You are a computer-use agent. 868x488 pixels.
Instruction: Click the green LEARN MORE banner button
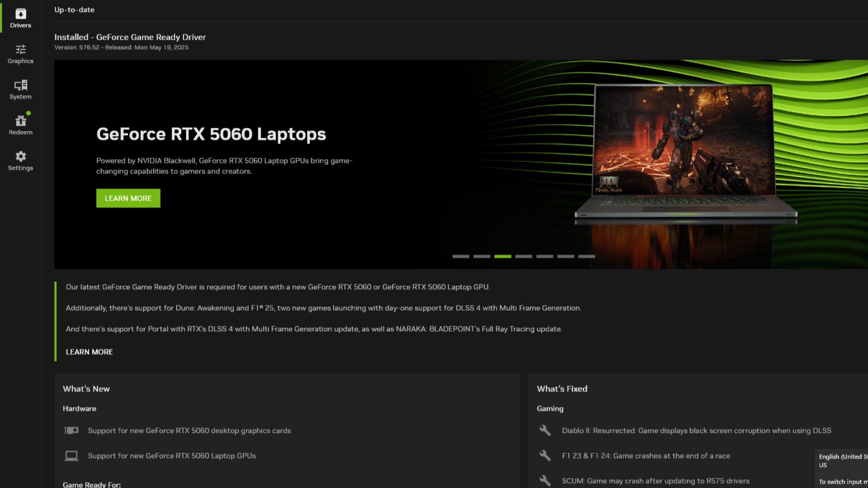point(128,198)
